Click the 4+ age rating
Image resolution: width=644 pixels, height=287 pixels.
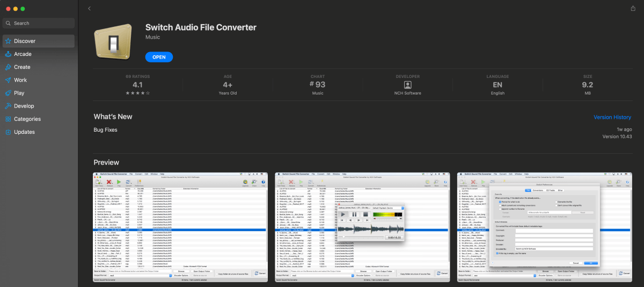click(x=228, y=85)
